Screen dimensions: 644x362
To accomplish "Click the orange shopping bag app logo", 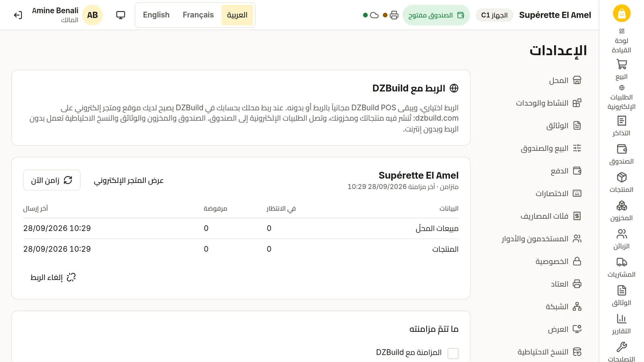I will coord(621,13).
